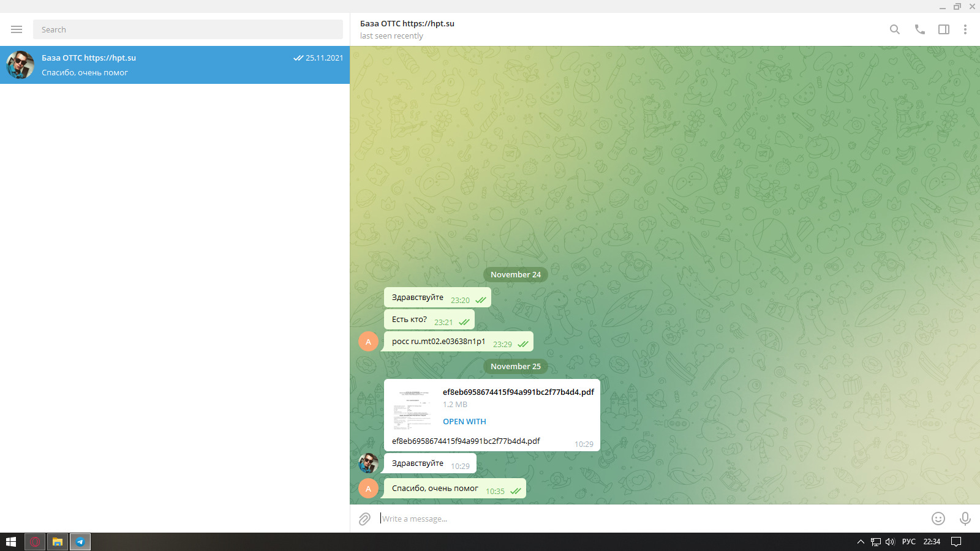Search within this chat
The width and height of the screenshot is (980, 551).
coord(895,29)
